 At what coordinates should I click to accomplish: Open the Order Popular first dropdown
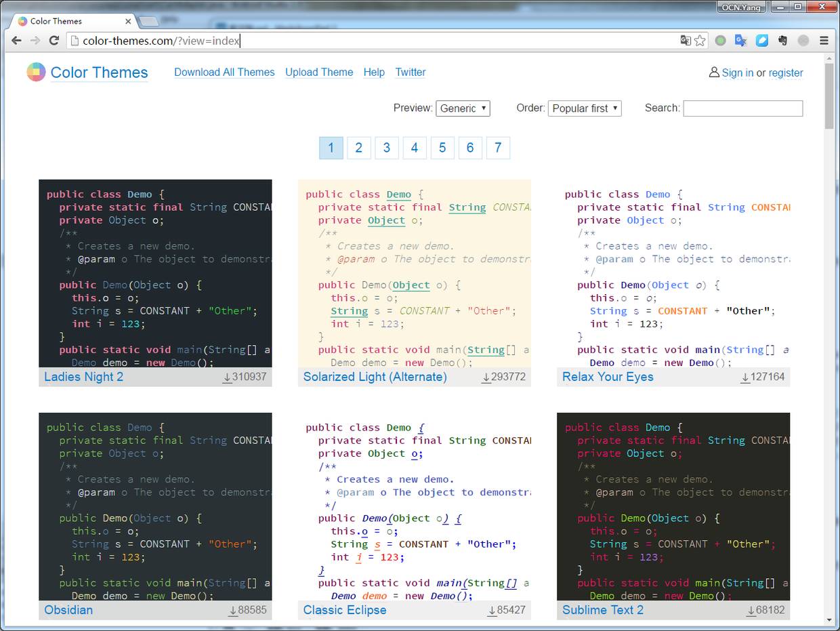click(x=585, y=108)
